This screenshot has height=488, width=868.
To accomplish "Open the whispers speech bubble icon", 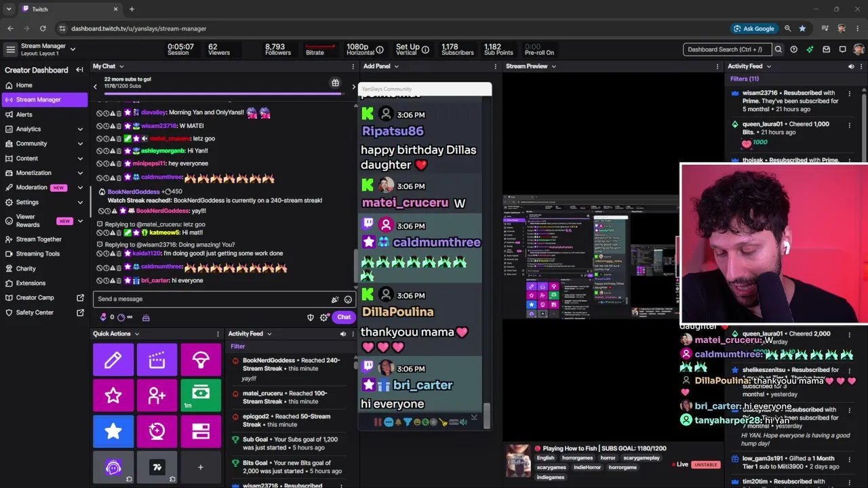I will click(x=842, y=49).
